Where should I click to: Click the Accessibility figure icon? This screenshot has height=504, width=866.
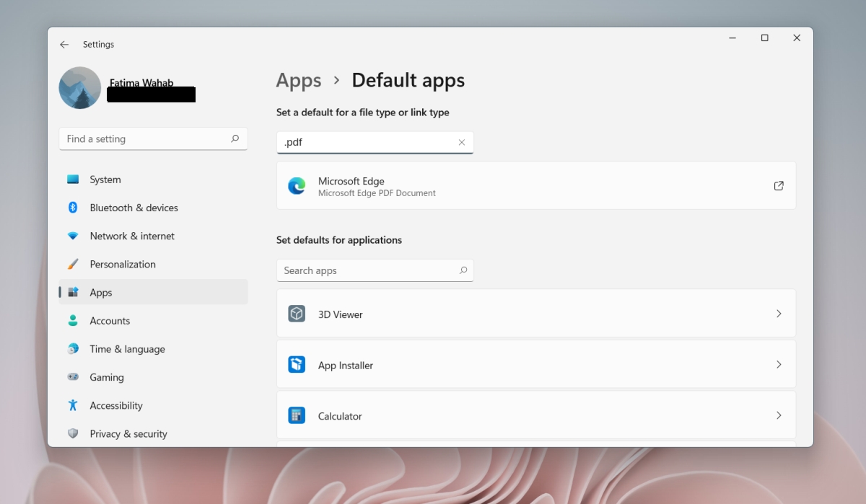(73, 405)
